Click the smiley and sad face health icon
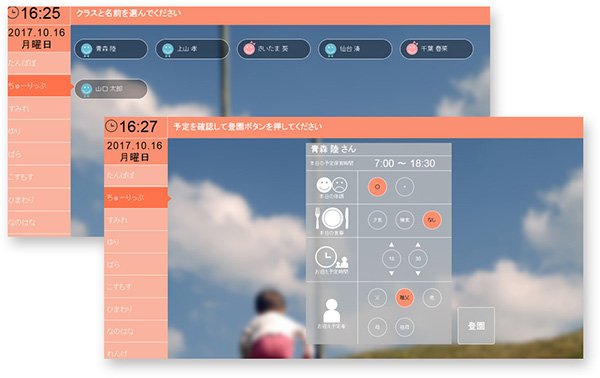This screenshot has width=600, height=378. pos(332,185)
